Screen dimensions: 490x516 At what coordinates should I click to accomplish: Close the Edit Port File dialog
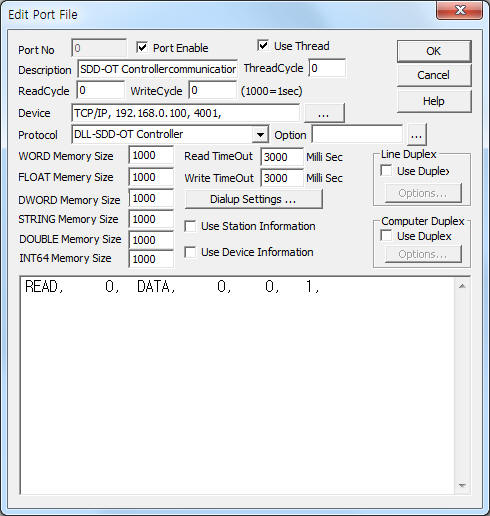tap(459, 10)
